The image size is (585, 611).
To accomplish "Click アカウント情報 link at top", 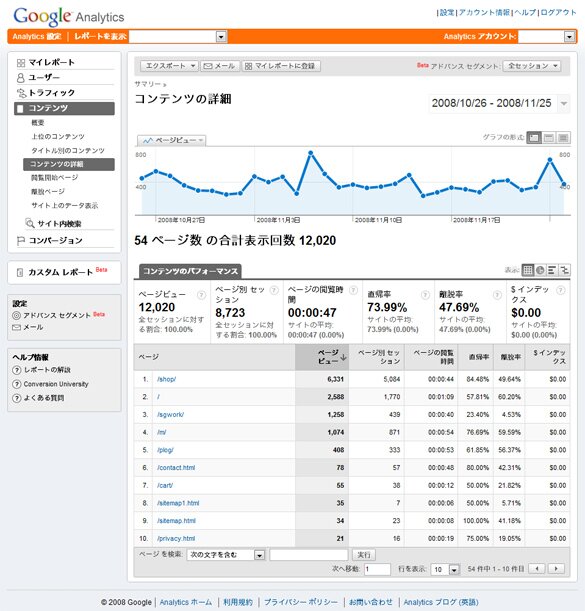I will tap(484, 12).
